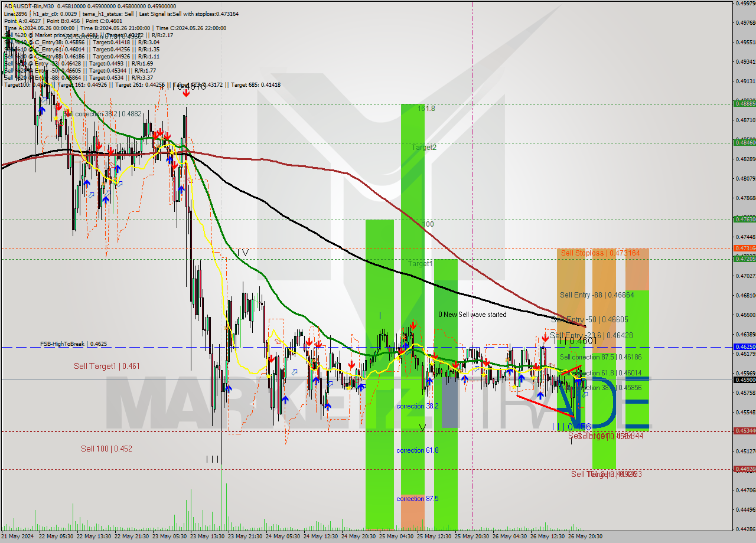Screen dimensions: 756x543
Task: Click 0.49975 on the price axis
Action: 745,3
